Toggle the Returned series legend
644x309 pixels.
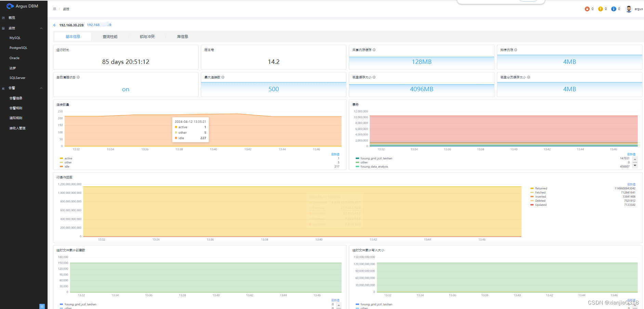tap(539, 188)
